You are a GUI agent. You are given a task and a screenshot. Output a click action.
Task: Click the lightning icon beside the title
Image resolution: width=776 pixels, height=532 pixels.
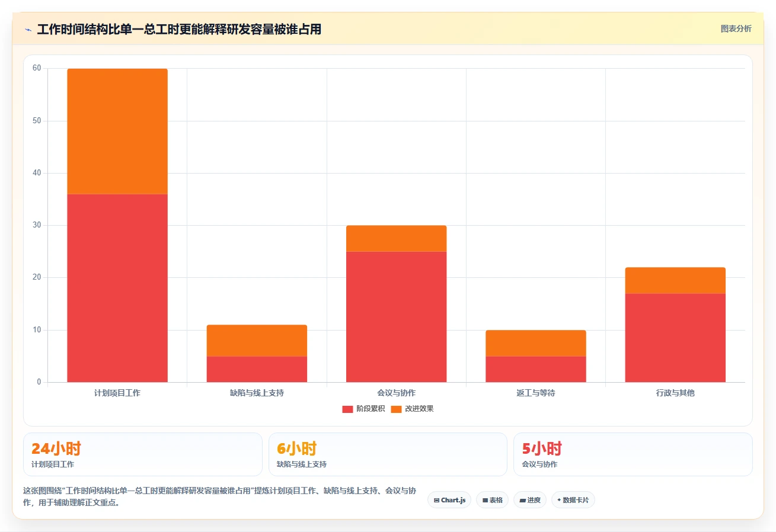28,30
